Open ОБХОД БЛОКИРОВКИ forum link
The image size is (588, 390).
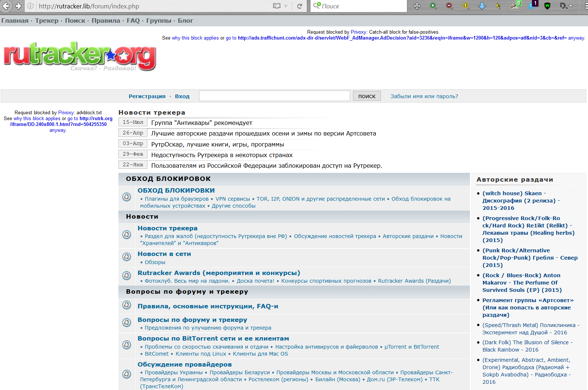coord(176,190)
